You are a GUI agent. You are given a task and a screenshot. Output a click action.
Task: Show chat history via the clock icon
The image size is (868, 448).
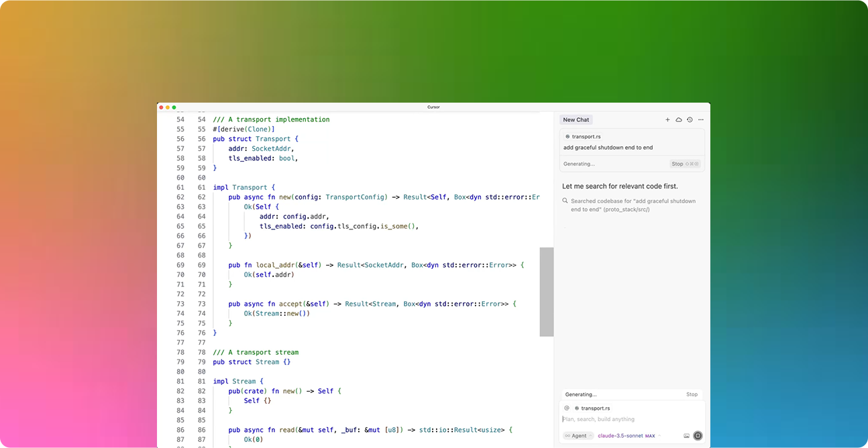point(690,120)
